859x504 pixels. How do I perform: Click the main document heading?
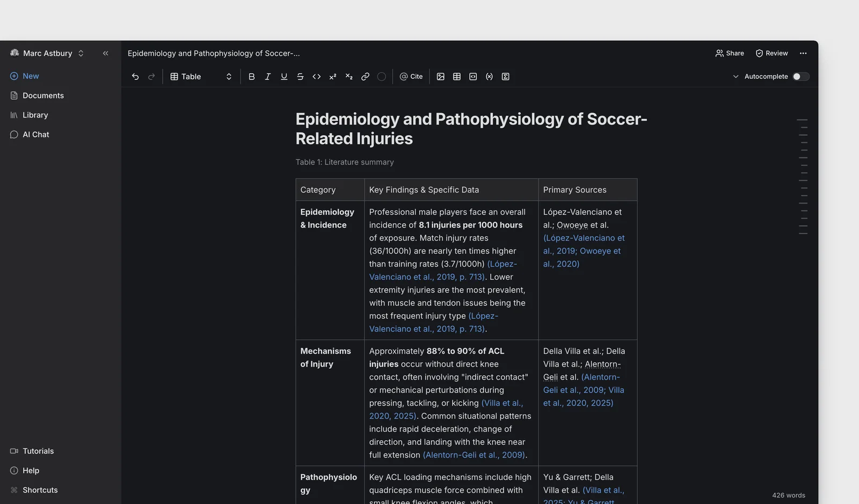click(471, 129)
